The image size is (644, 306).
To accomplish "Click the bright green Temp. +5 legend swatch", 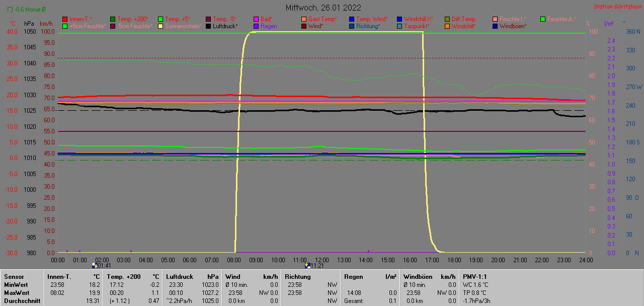I will coord(160,19).
